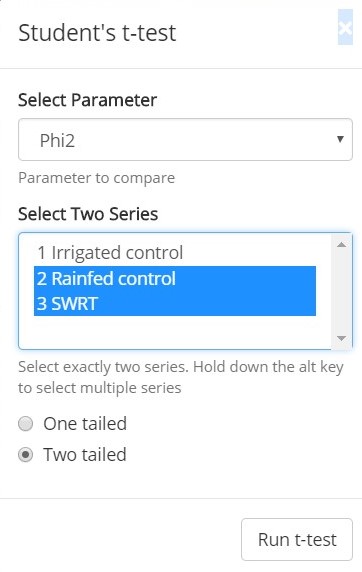Screen dimensions: 362x572
Task: Click the Select exactly two series hint text
Action: pyautogui.click(x=181, y=377)
